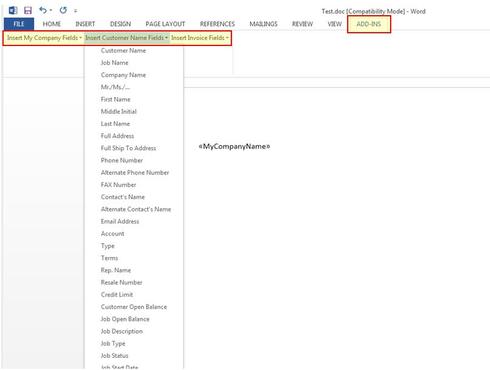Choose Email Address entry
The width and height of the screenshot is (490, 370).
(120, 221)
